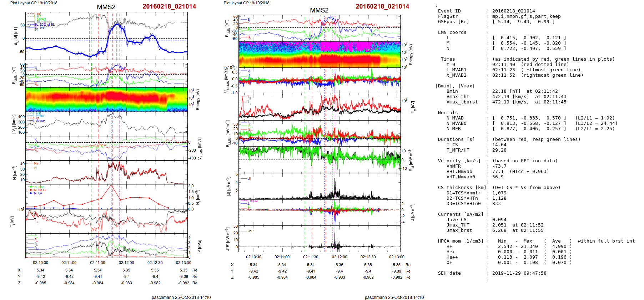Click the 02:12:00 tick on the left time axis

tap(126, 263)
